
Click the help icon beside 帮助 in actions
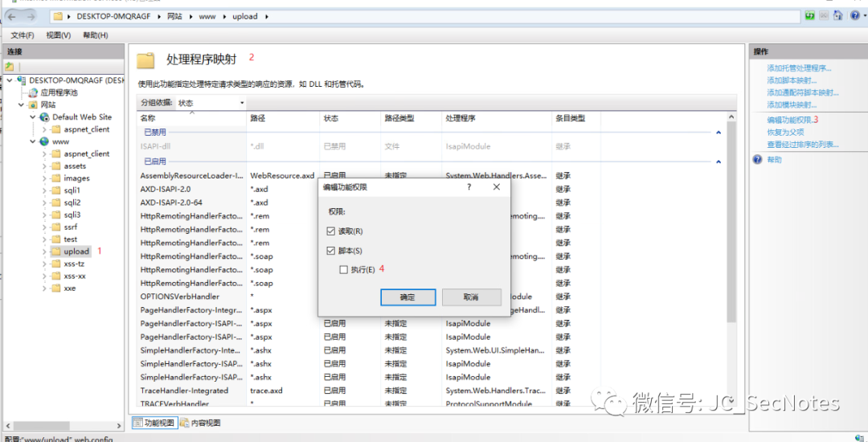click(x=758, y=160)
